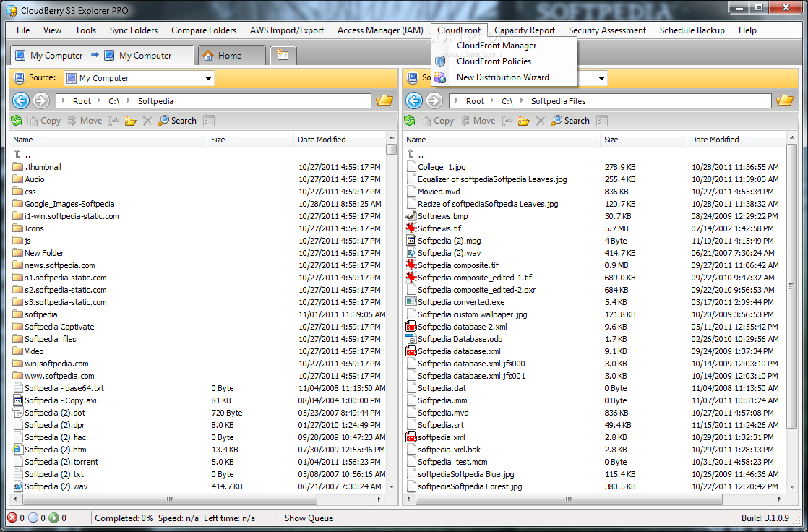Click the new folder icon in the right toolbar

(523, 121)
